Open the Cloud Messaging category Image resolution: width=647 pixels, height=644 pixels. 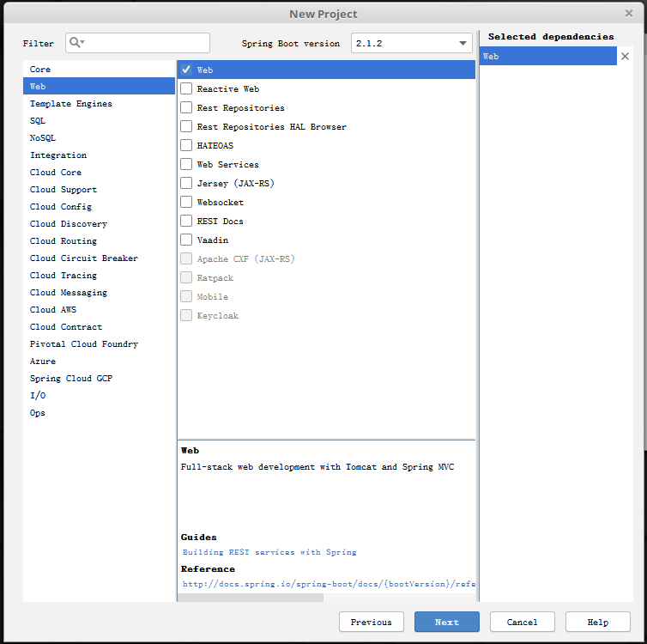[99, 292]
